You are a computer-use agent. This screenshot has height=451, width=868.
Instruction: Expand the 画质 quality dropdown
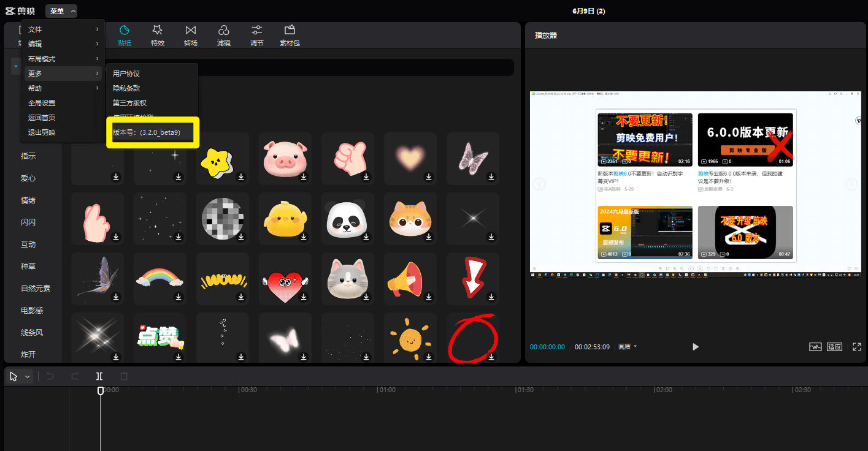[628, 347]
